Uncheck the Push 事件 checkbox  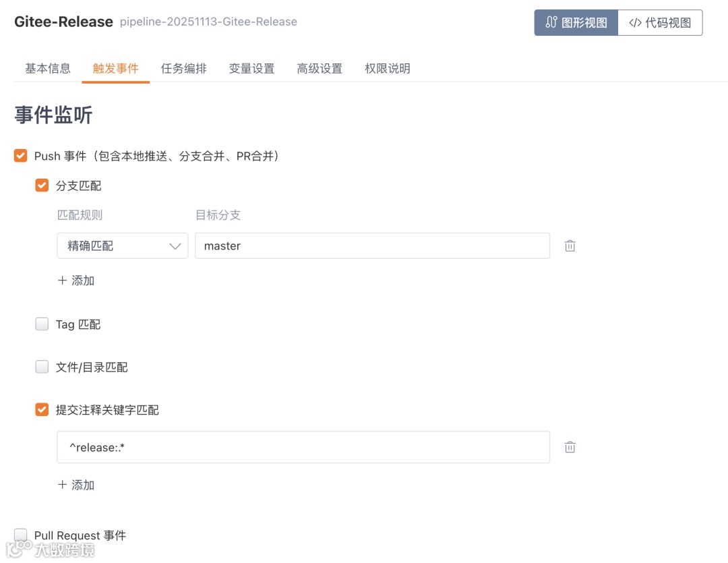[20, 156]
